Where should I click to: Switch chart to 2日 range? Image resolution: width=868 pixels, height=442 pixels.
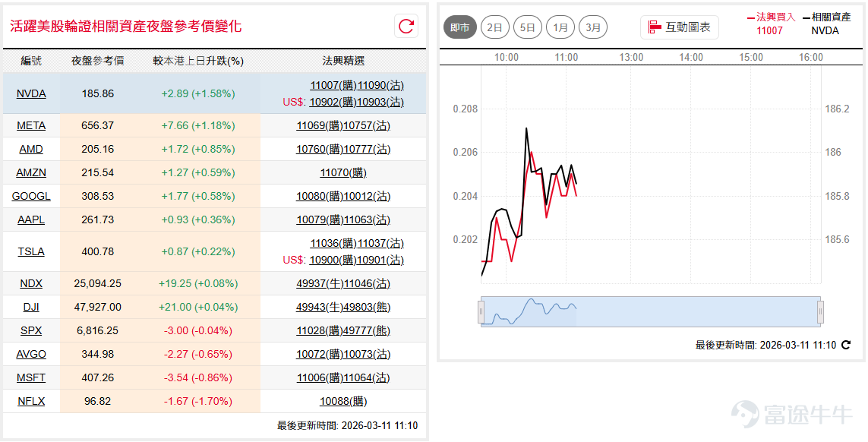pos(494,27)
